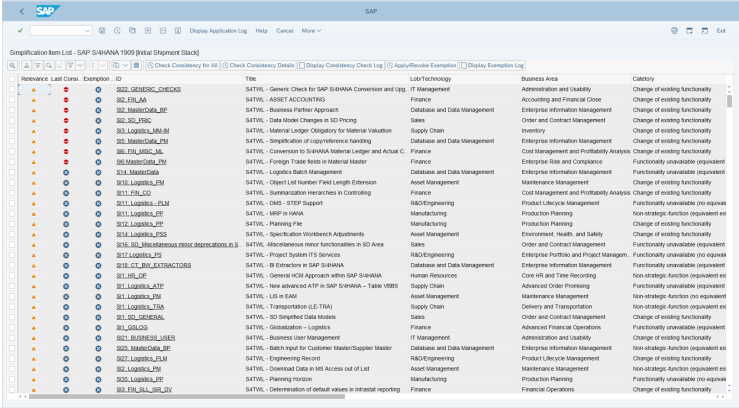Check the row selector for SI14: MasterData
739x408 pixels.
(13, 173)
